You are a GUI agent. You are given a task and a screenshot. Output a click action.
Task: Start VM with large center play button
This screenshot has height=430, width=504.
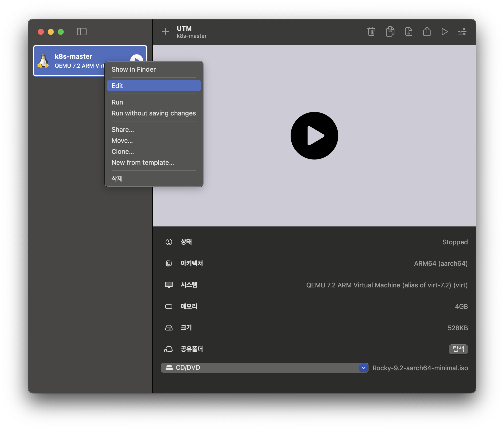314,136
